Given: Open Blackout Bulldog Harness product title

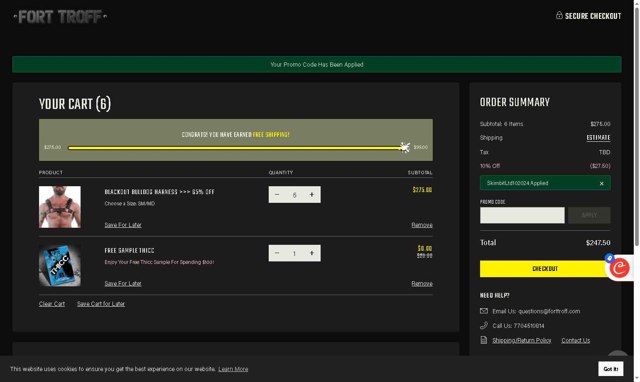Looking at the screenshot, I should tap(159, 192).
